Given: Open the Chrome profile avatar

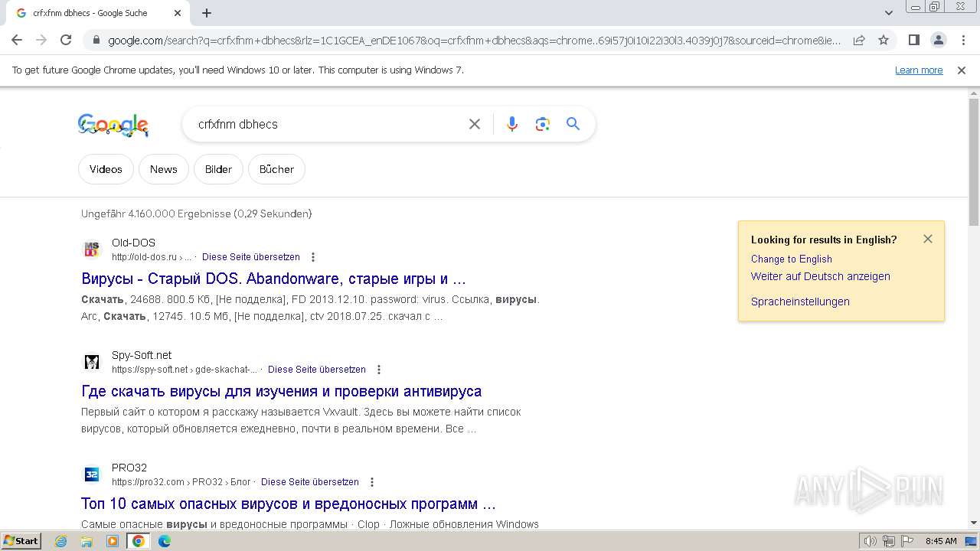Looking at the screenshot, I should (x=938, y=40).
